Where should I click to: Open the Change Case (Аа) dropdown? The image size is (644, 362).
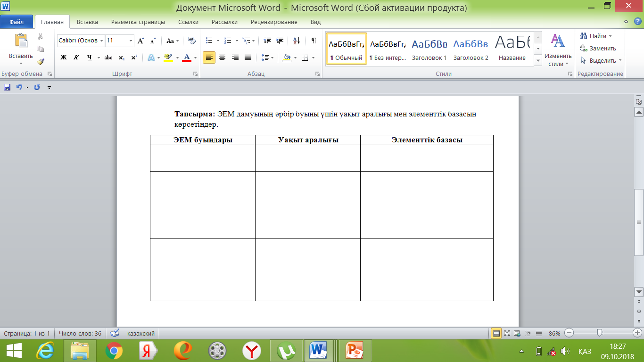173,41
